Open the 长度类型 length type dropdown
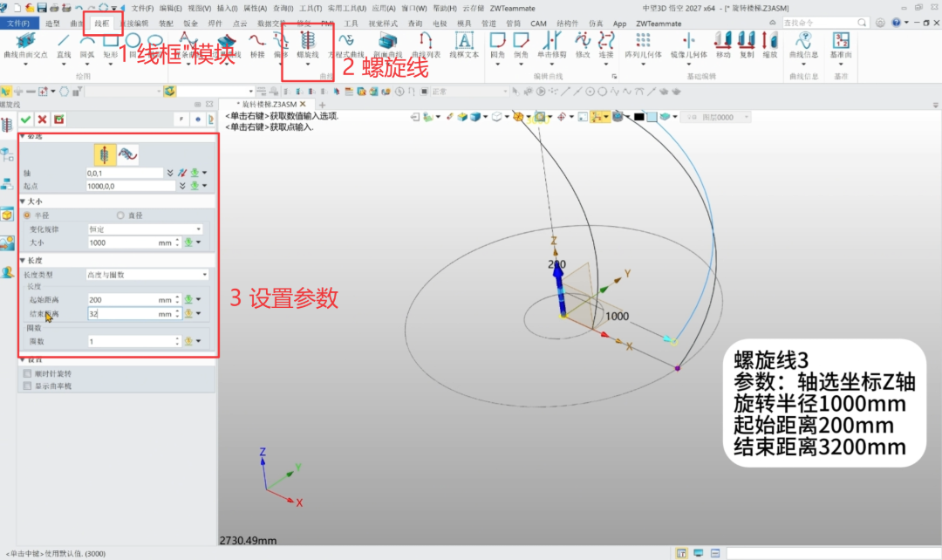 point(147,275)
